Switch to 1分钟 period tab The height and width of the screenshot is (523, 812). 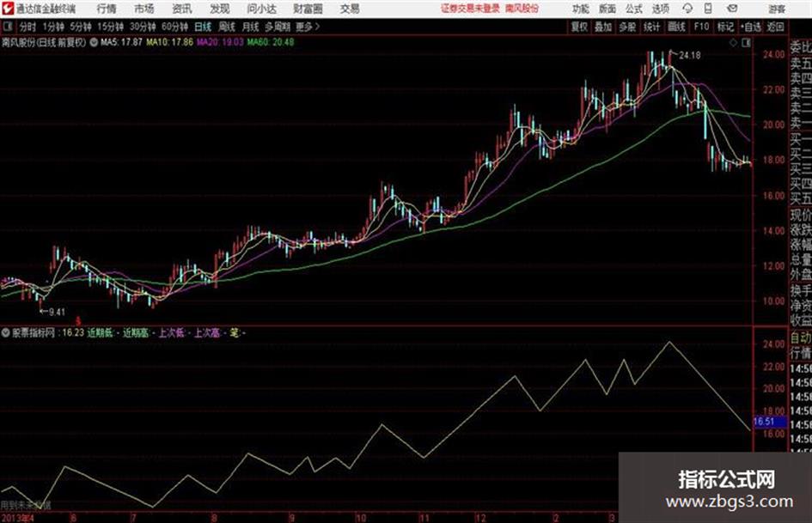click(53, 27)
